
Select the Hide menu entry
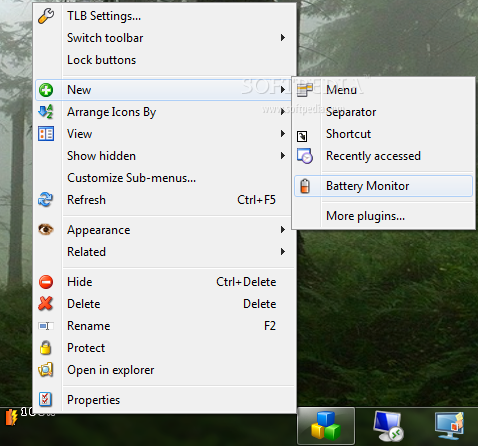point(165,282)
